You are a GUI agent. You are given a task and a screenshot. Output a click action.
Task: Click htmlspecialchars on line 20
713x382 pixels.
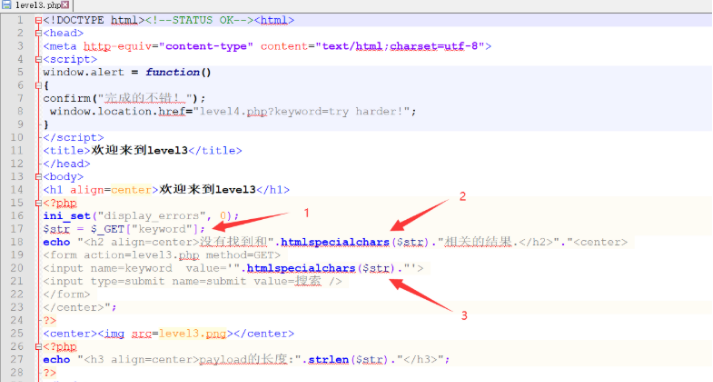[x=301, y=268]
